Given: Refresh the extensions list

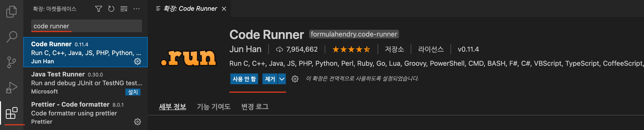Looking at the screenshot, I should point(111,9).
